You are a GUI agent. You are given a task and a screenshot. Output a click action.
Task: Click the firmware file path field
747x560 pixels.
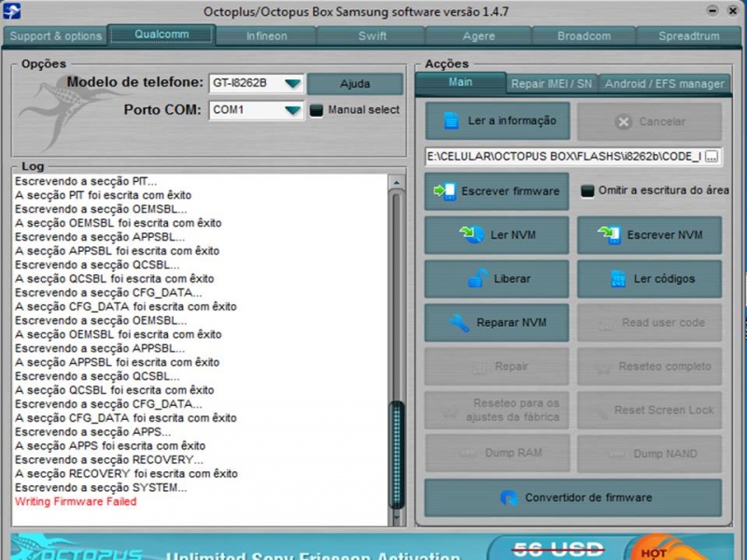pos(564,156)
